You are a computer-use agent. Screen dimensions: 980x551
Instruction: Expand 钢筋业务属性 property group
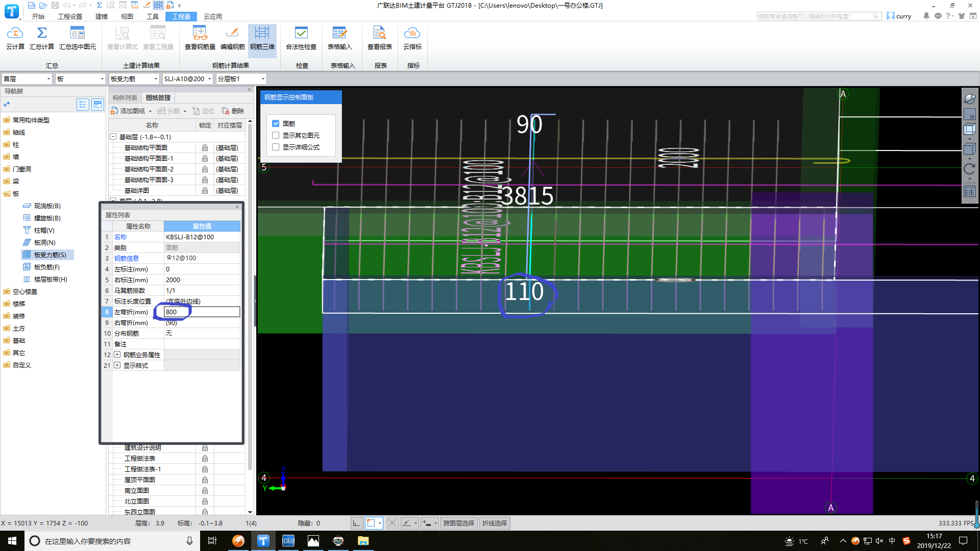pyautogui.click(x=117, y=355)
